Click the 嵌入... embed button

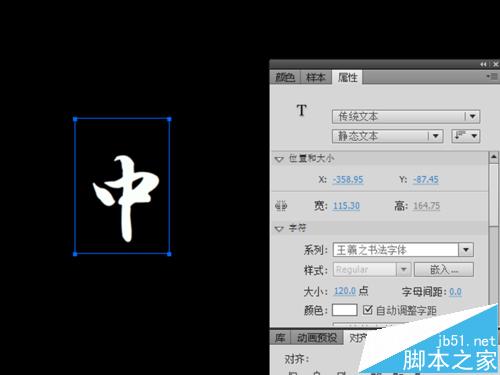pos(444,269)
